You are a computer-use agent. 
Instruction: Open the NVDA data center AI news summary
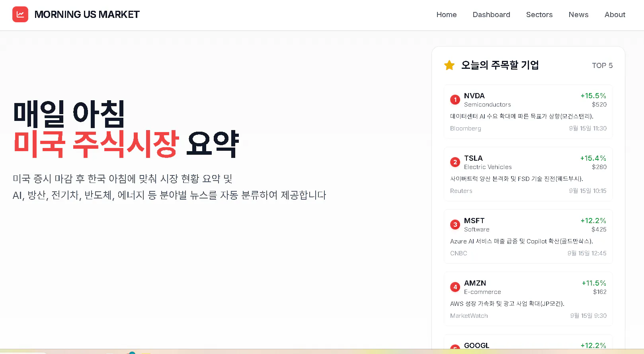point(522,117)
